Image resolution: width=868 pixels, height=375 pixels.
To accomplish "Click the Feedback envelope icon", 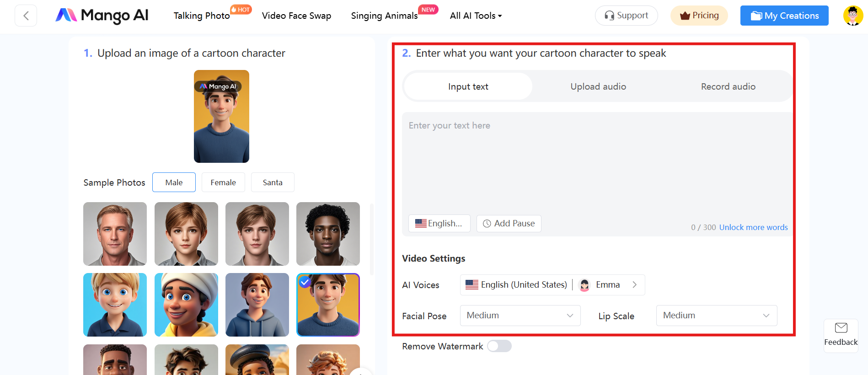I will point(841,328).
